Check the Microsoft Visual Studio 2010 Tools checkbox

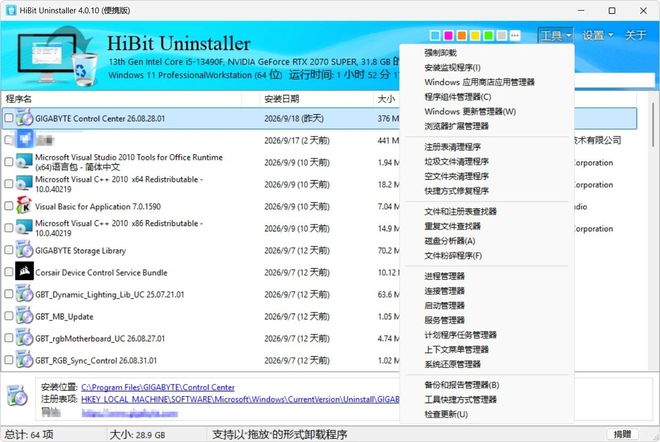tap(8, 162)
